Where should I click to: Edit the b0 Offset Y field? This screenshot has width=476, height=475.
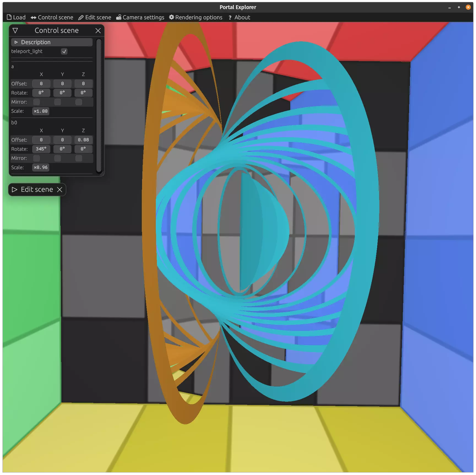pyautogui.click(x=62, y=140)
